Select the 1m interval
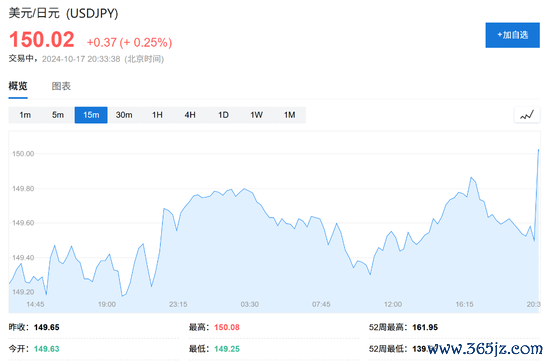The height and width of the screenshot is (364, 550). click(25, 115)
